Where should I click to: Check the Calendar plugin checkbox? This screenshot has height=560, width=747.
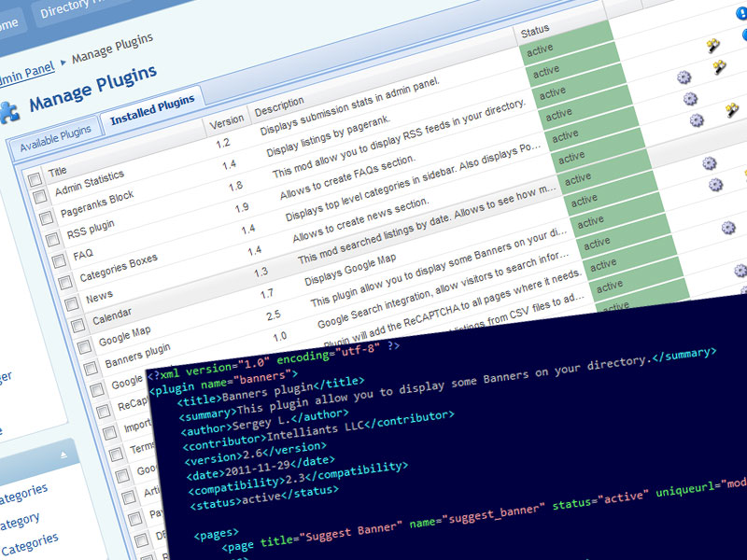click(x=78, y=326)
